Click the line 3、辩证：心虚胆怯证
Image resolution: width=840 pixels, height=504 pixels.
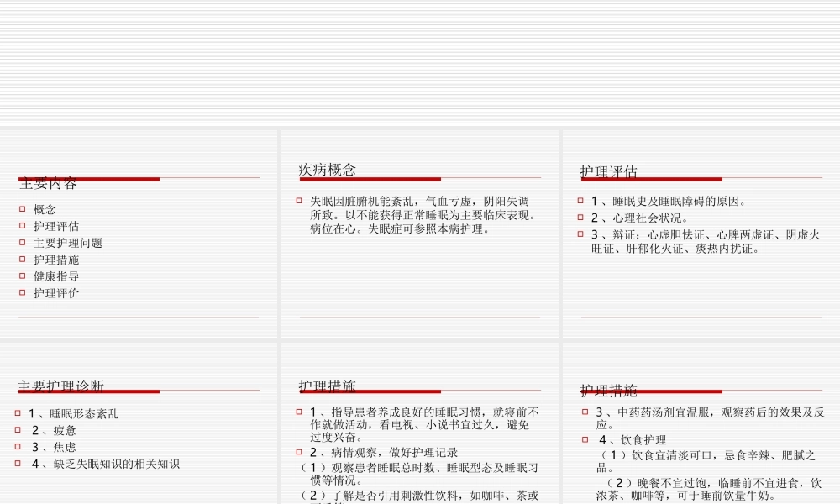pyautogui.click(x=706, y=242)
